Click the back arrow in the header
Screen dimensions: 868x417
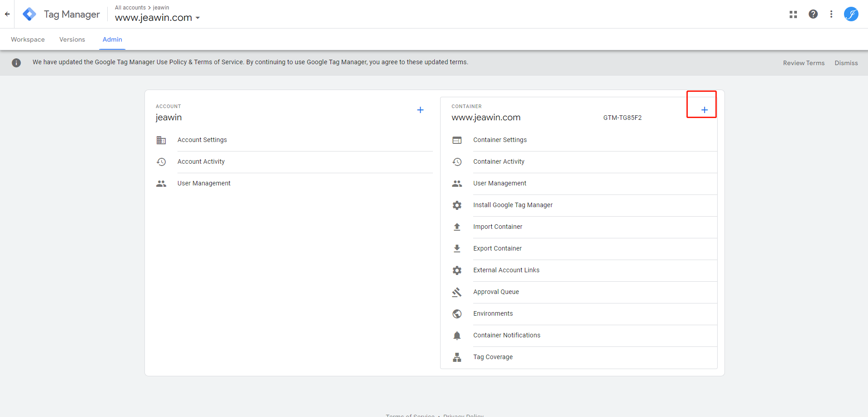pyautogui.click(x=7, y=14)
